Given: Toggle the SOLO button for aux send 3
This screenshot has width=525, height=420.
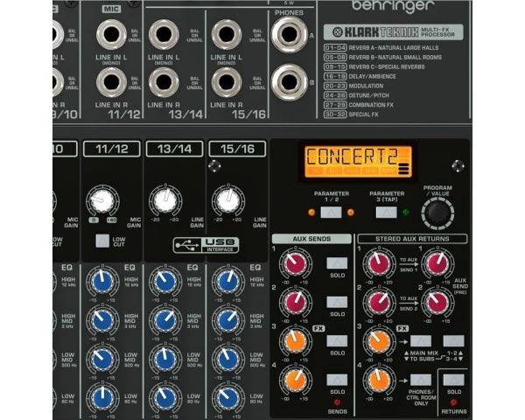Looking at the screenshot, I should [337, 341].
